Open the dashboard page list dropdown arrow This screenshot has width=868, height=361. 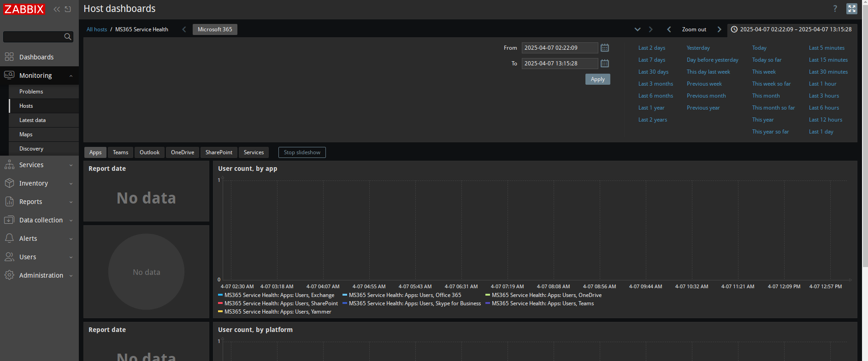click(x=638, y=29)
